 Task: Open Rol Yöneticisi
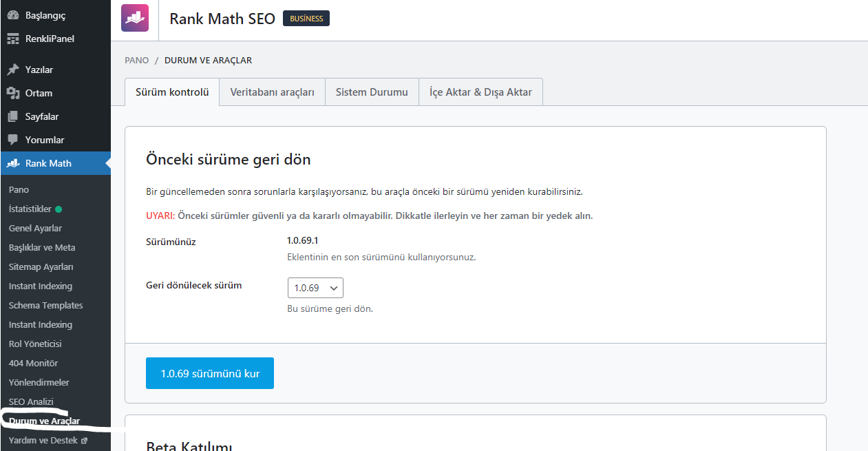(x=35, y=344)
